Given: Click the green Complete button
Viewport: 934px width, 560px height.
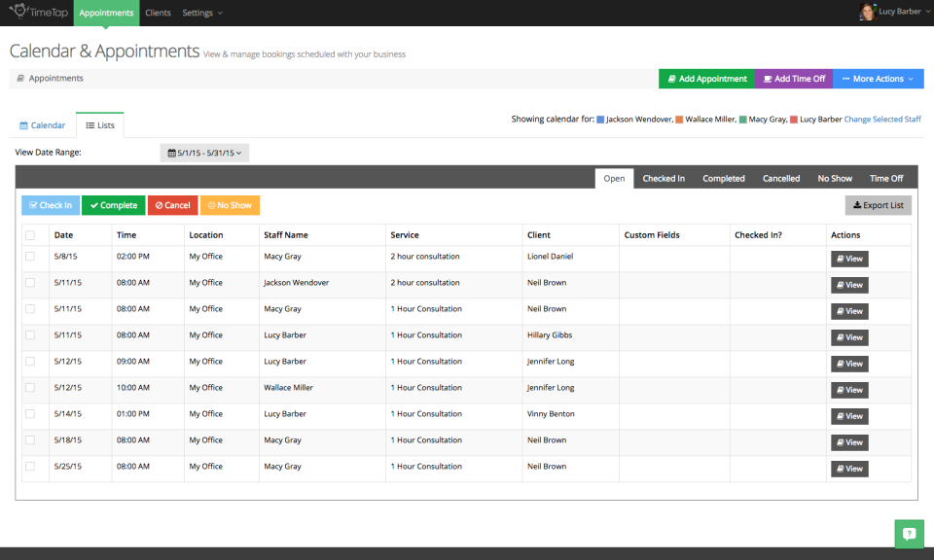Looking at the screenshot, I should (113, 205).
